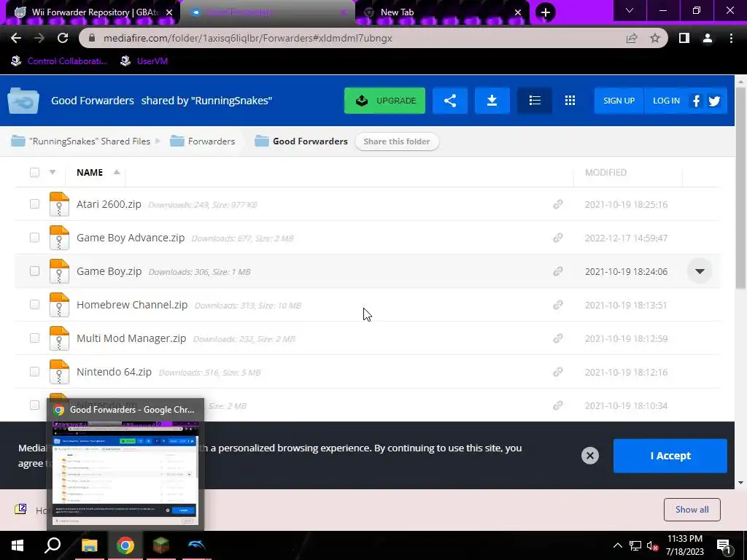Open "RunningSnakes" Shared Files breadcrumb
The width and height of the screenshot is (747, 560).
pos(80,141)
